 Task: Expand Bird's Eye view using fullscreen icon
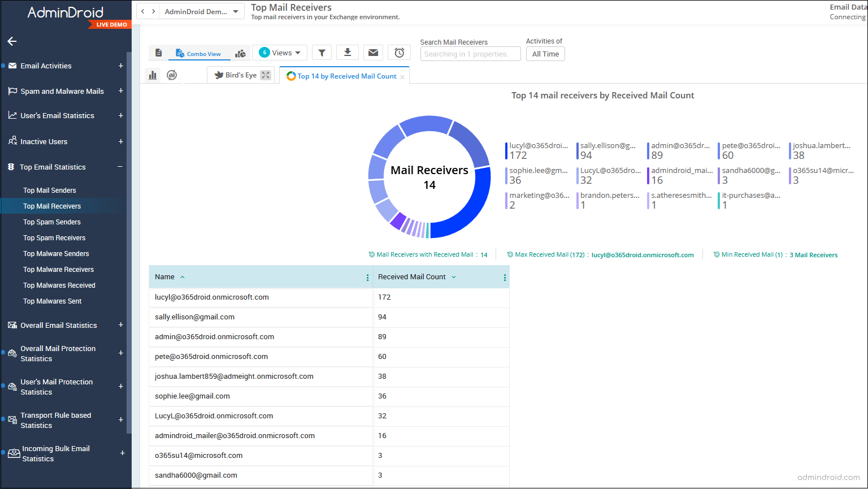[x=265, y=75]
